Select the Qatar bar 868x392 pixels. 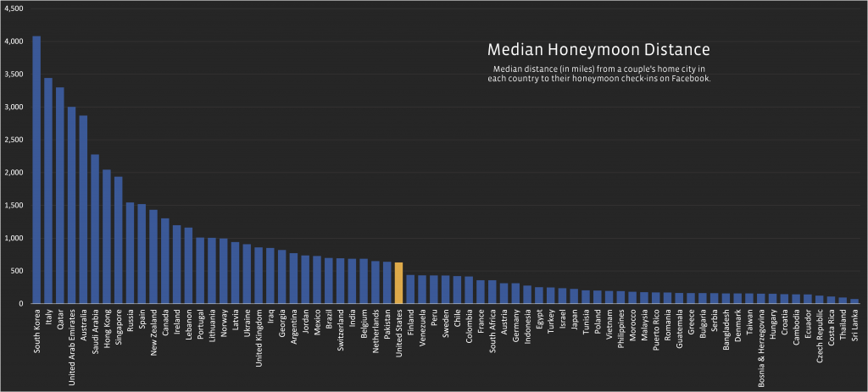click(x=60, y=196)
